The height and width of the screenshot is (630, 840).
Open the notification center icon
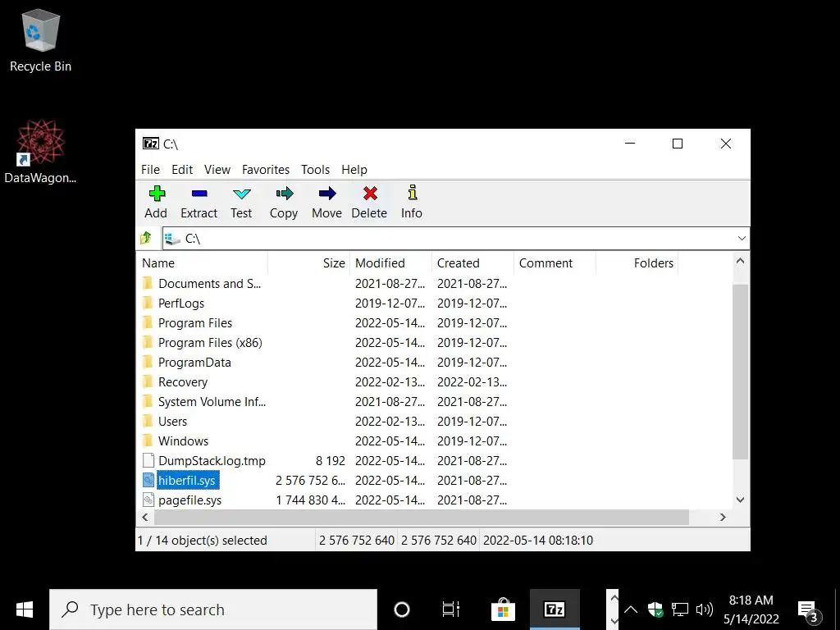tap(809, 610)
